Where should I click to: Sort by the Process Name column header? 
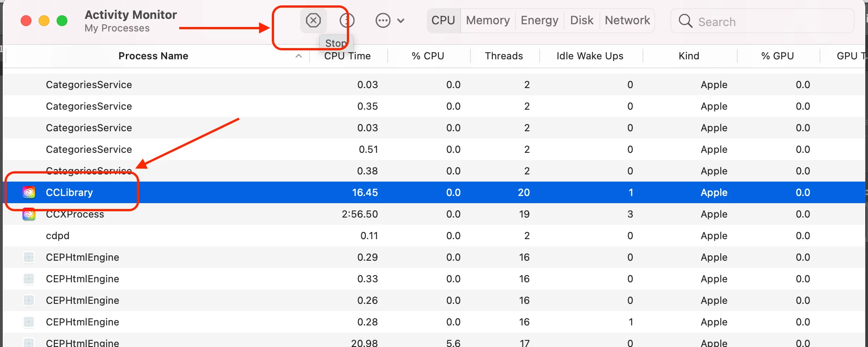153,56
